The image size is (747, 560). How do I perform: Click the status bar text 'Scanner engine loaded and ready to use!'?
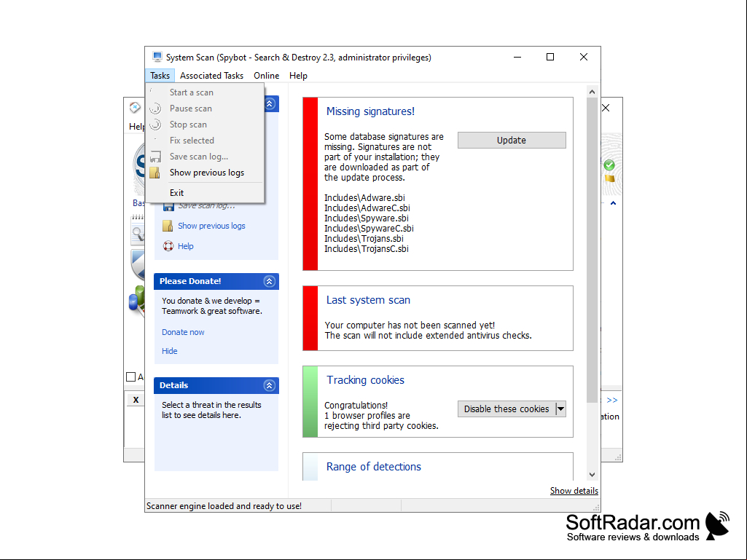click(224, 506)
